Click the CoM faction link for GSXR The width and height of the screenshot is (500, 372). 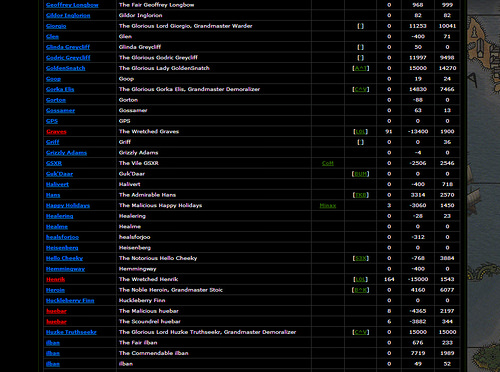(x=328, y=163)
